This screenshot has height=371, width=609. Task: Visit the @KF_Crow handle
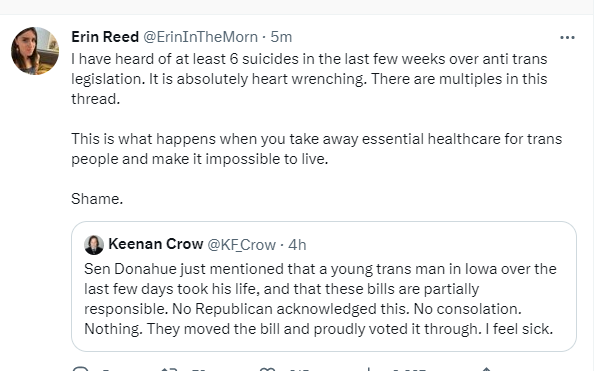pos(242,245)
